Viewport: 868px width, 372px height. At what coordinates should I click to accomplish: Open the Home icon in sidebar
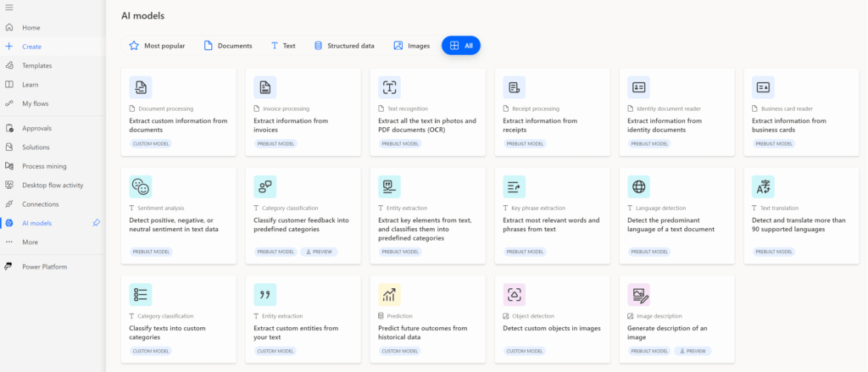(8, 28)
